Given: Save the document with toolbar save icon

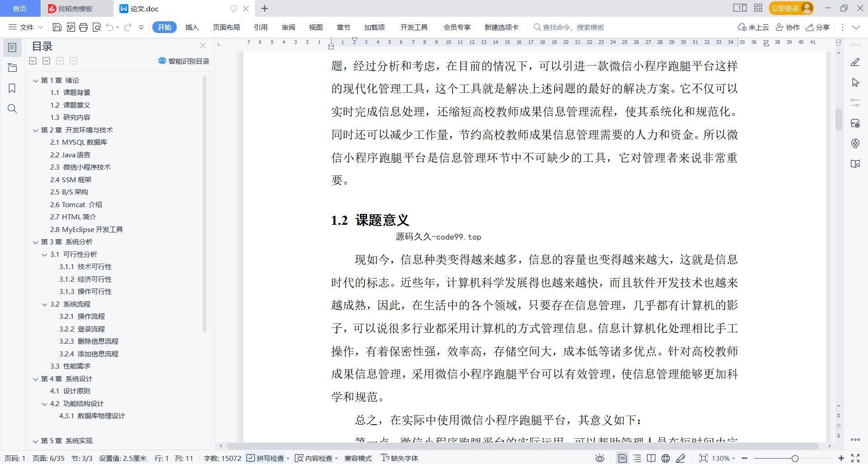Looking at the screenshot, I should [x=57, y=27].
